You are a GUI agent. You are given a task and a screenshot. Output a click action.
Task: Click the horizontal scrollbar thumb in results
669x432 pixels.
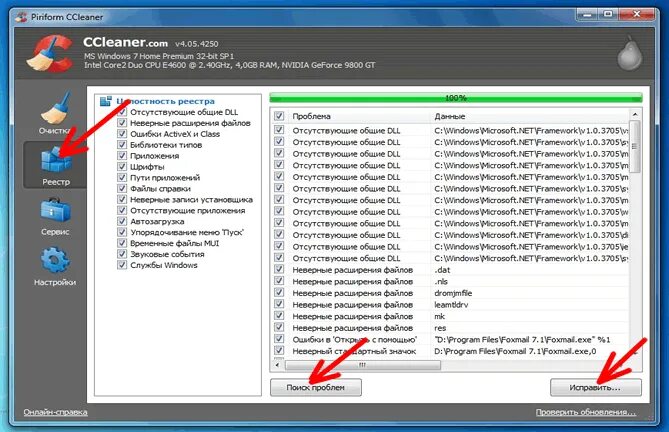[363, 365]
